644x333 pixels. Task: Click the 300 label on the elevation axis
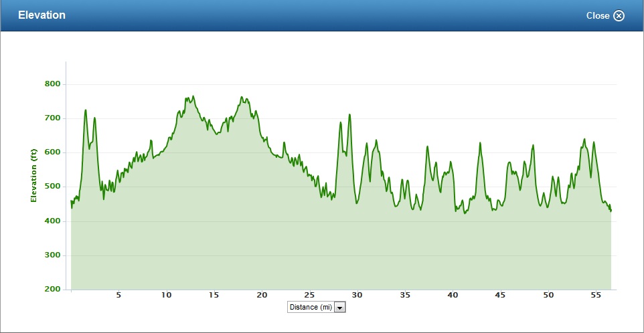coord(53,255)
